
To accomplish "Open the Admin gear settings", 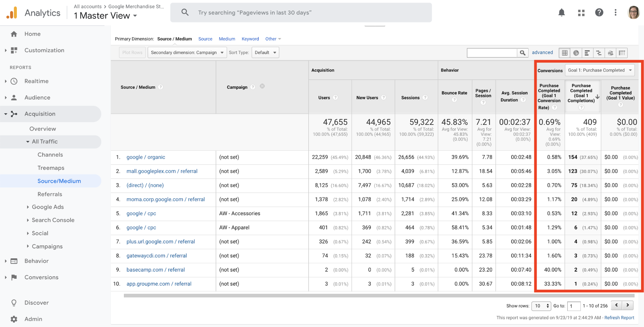I will point(14,319).
